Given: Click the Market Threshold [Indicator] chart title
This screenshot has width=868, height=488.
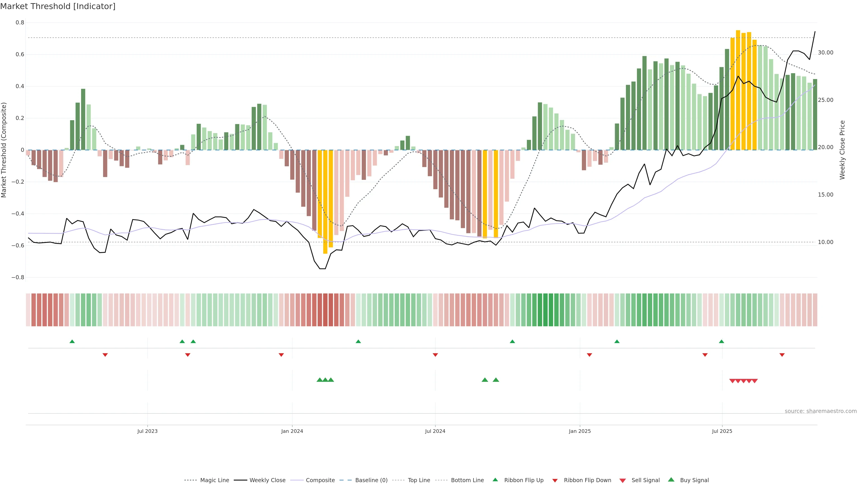Looking at the screenshot, I should pos(58,6).
